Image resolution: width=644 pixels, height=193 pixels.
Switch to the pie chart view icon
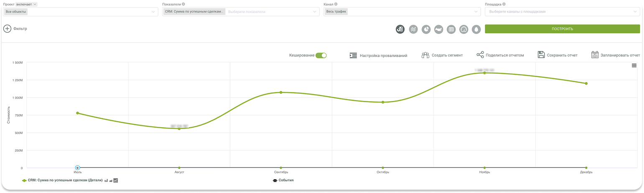(x=426, y=29)
